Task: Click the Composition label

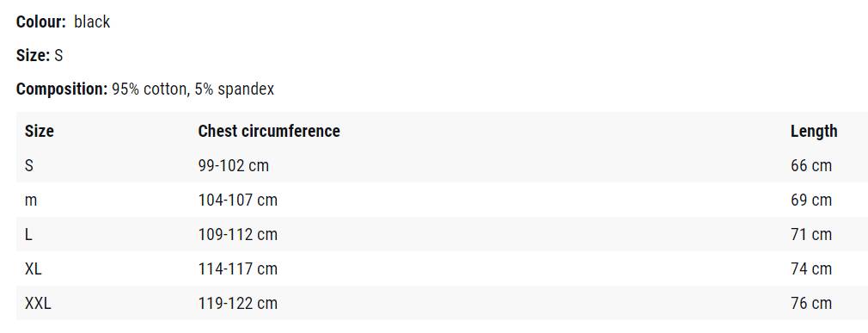Action: click(62, 89)
